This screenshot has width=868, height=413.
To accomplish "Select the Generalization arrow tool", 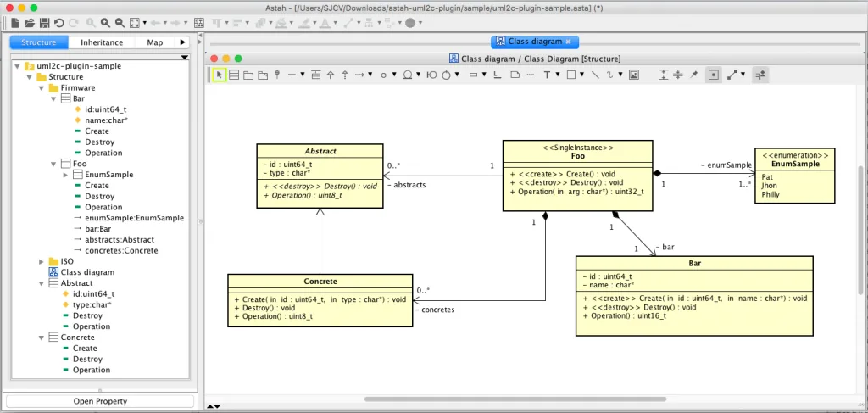I will point(331,75).
